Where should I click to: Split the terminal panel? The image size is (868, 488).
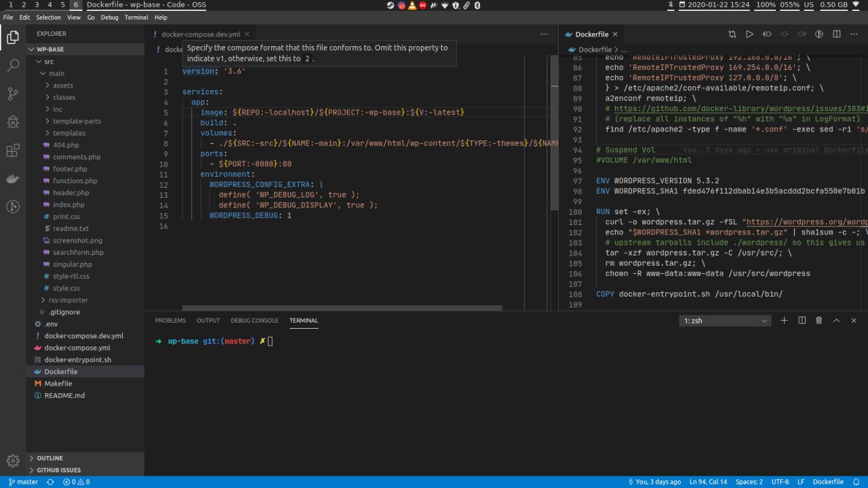click(802, 321)
